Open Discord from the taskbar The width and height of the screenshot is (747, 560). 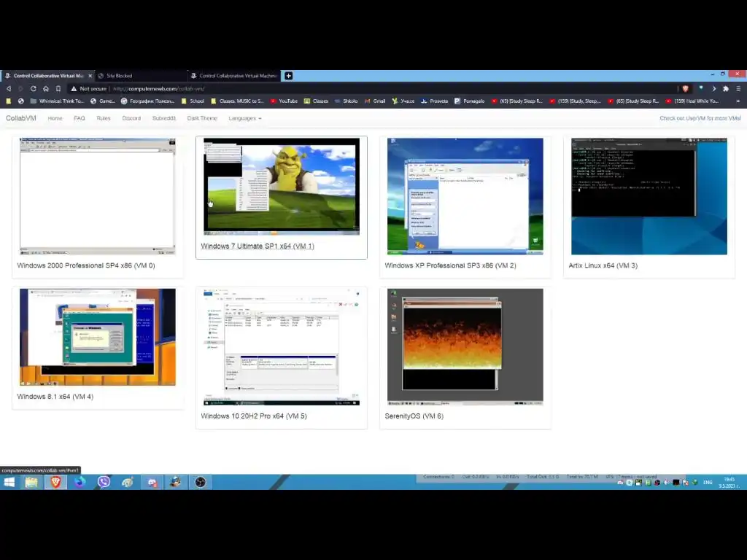click(x=152, y=483)
